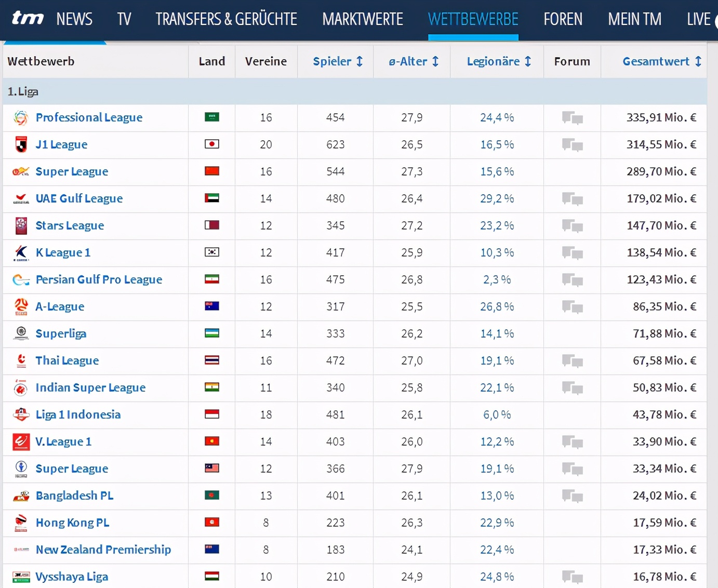Click the South Korea flag icon
The height and width of the screenshot is (588, 718).
pyautogui.click(x=212, y=252)
